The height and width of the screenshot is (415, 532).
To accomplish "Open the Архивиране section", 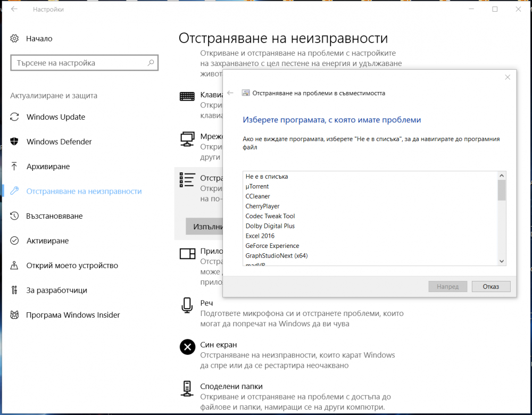I will click(x=48, y=167).
